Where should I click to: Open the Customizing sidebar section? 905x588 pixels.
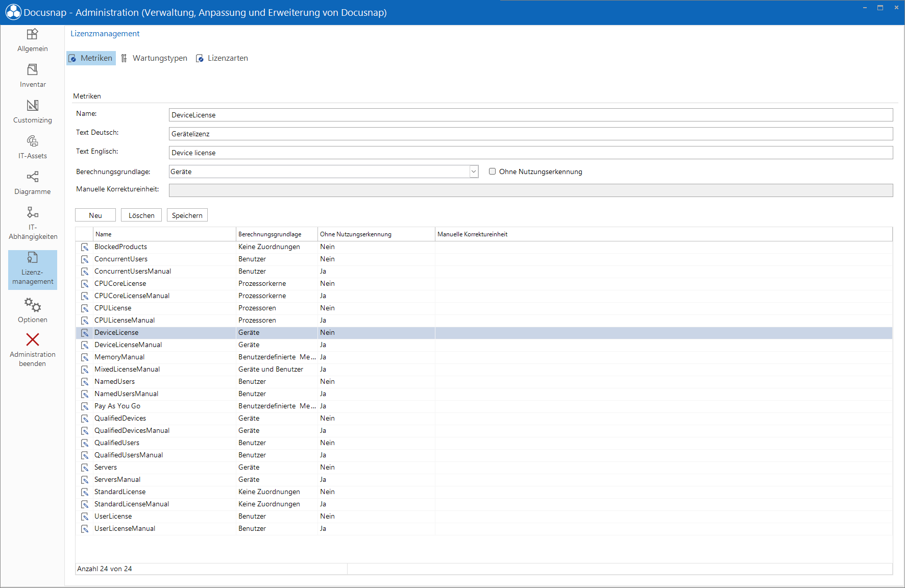click(x=33, y=112)
